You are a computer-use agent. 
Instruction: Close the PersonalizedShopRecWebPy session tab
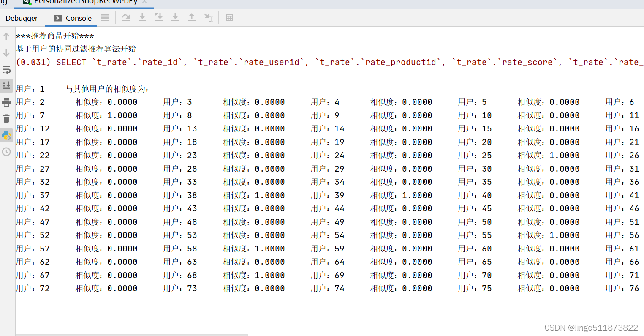(145, 2)
